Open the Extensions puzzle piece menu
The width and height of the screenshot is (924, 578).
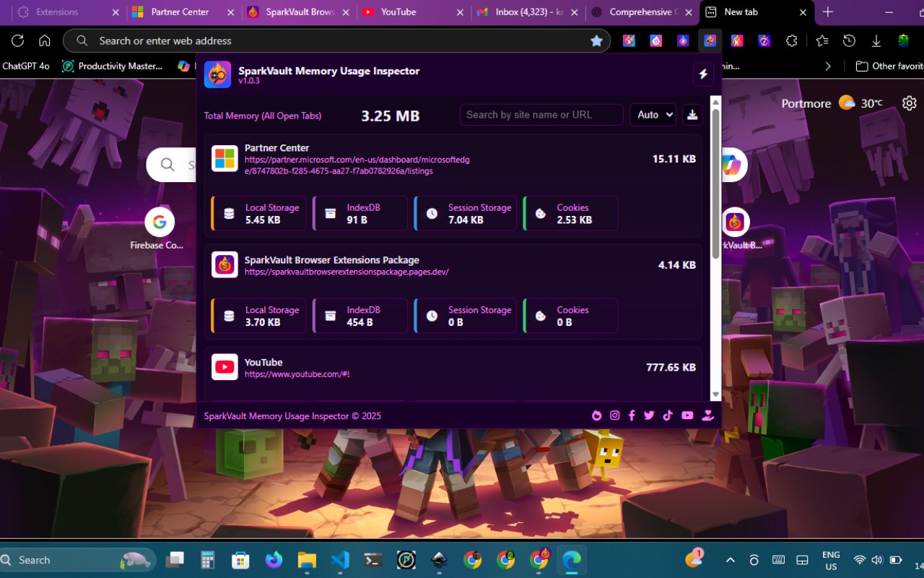(792, 41)
